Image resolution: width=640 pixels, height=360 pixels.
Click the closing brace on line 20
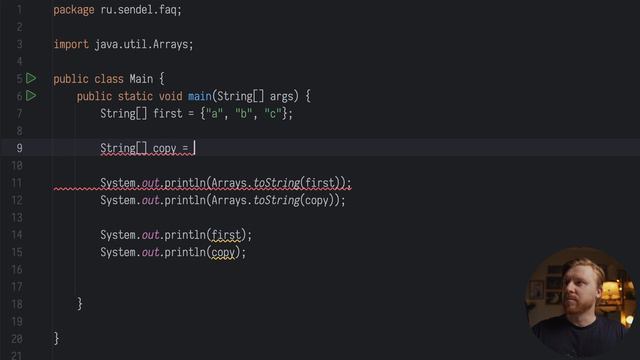point(56,339)
